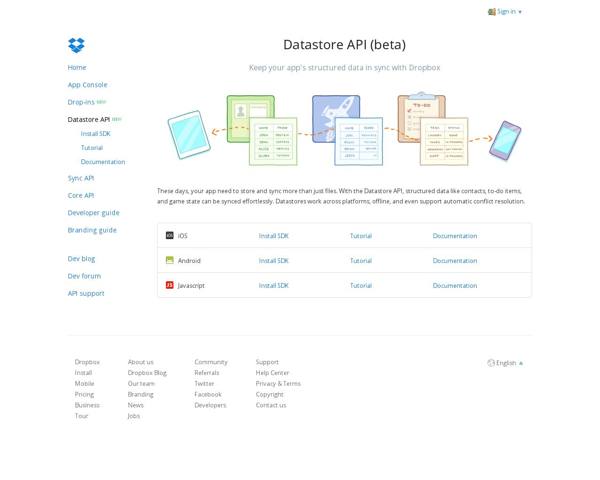This screenshot has height=480, width=600.
Task: Open Install SDK under Datastore API
Action: click(96, 134)
